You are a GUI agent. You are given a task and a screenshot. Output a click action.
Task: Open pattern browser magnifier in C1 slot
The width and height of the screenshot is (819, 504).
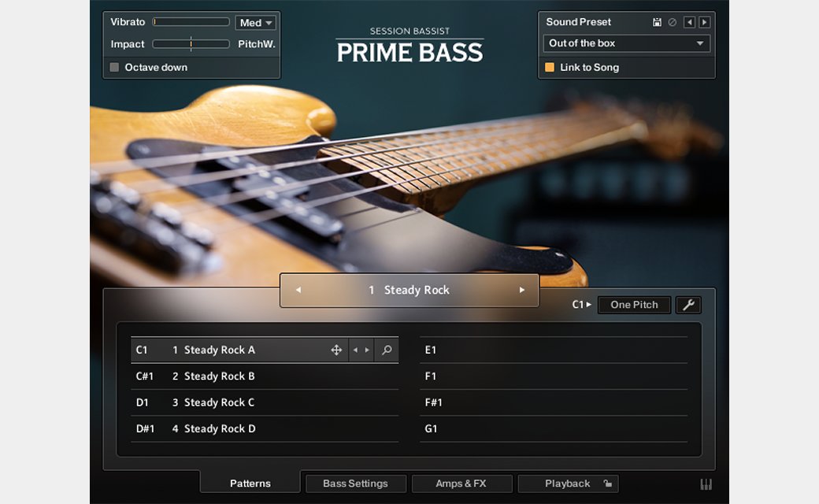[x=387, y=350]
